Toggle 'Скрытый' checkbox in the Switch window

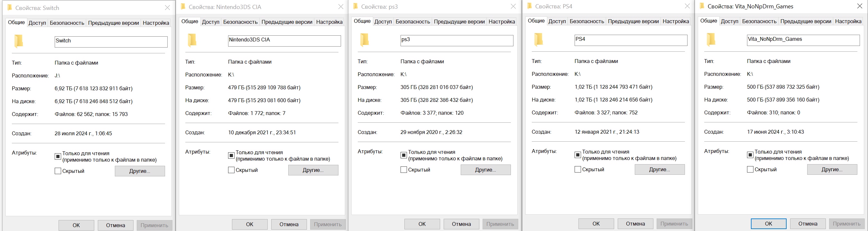(x=58, y=171)
